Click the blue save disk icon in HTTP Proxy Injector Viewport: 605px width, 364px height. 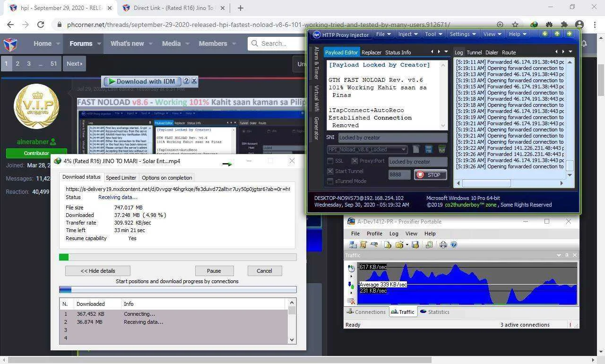click(x=429, y=149)
